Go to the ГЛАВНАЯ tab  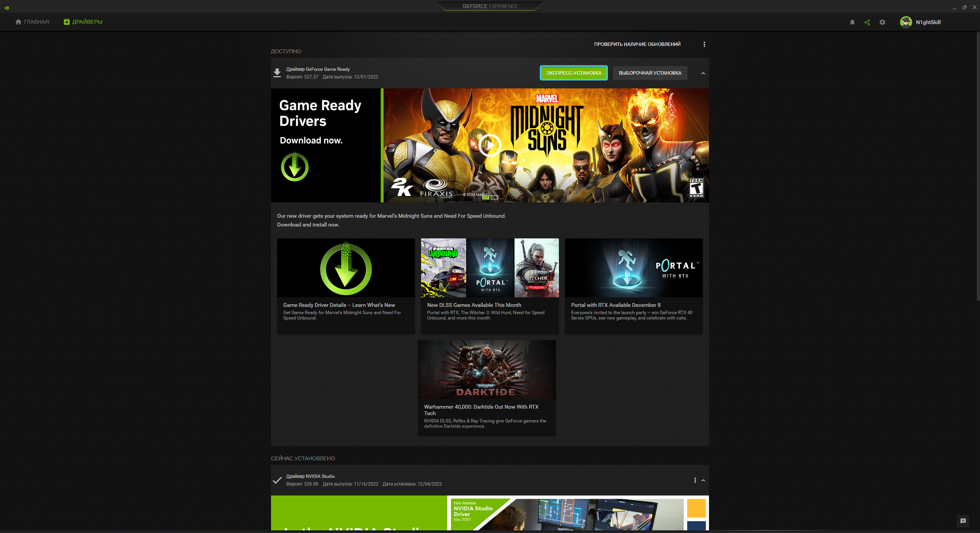pyautogui.click(x=32, y=22)
